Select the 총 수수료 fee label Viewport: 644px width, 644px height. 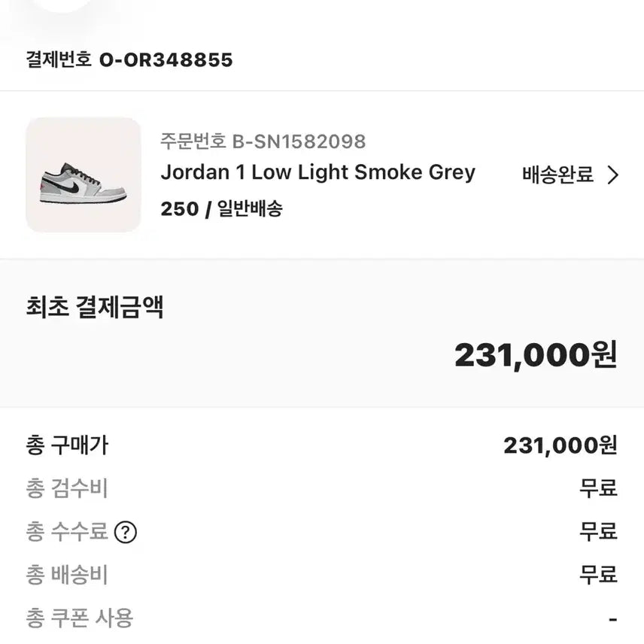point(67,533)
